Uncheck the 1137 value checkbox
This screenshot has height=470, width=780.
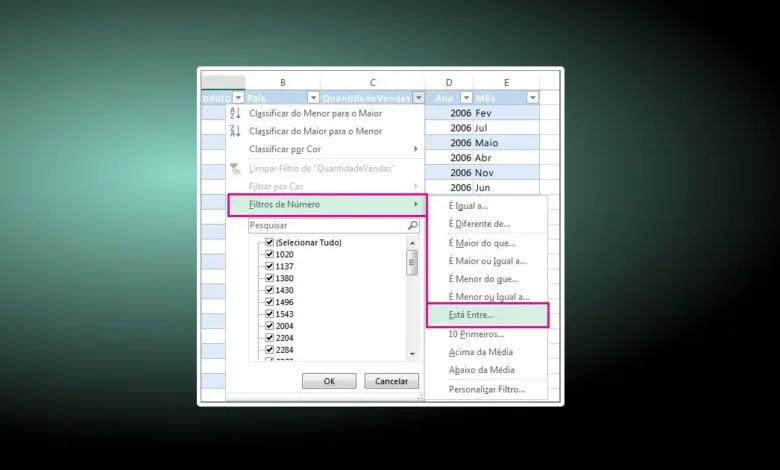pyautogui.click(x=270, y=266)
